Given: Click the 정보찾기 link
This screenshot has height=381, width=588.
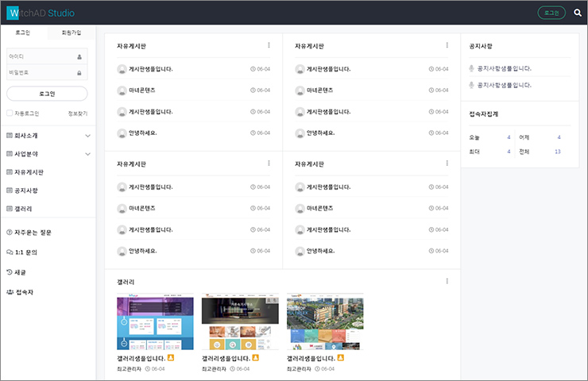Looking at the screenshot, I should click(x=78, y=114).
